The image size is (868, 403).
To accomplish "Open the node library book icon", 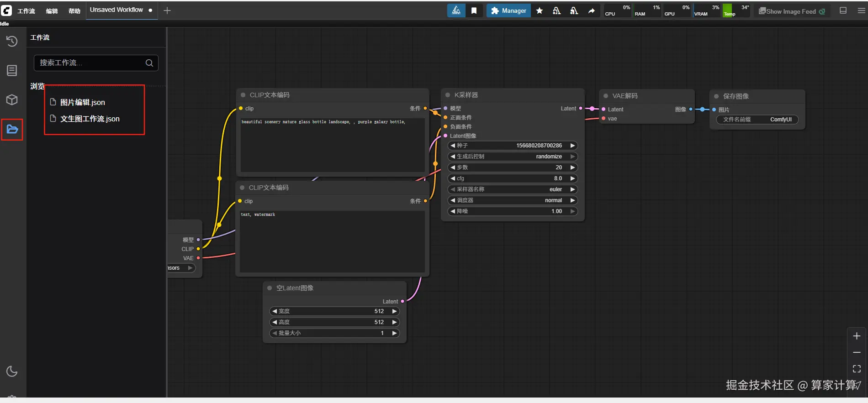I will pos(12,70).
